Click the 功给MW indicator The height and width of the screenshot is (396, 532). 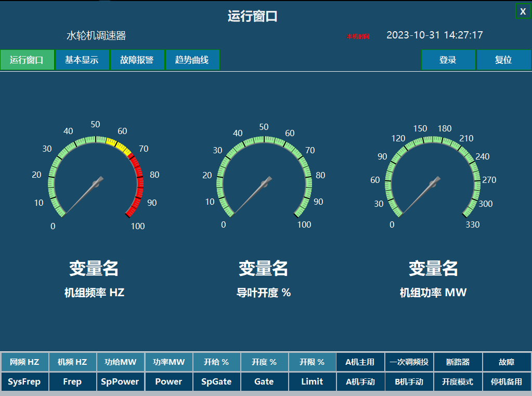(120, 362)
